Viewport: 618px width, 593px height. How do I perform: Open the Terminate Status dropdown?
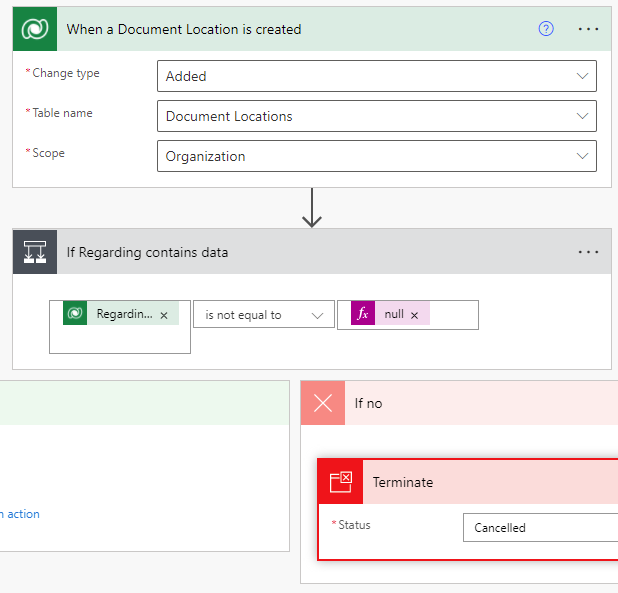tap(540, 527)
